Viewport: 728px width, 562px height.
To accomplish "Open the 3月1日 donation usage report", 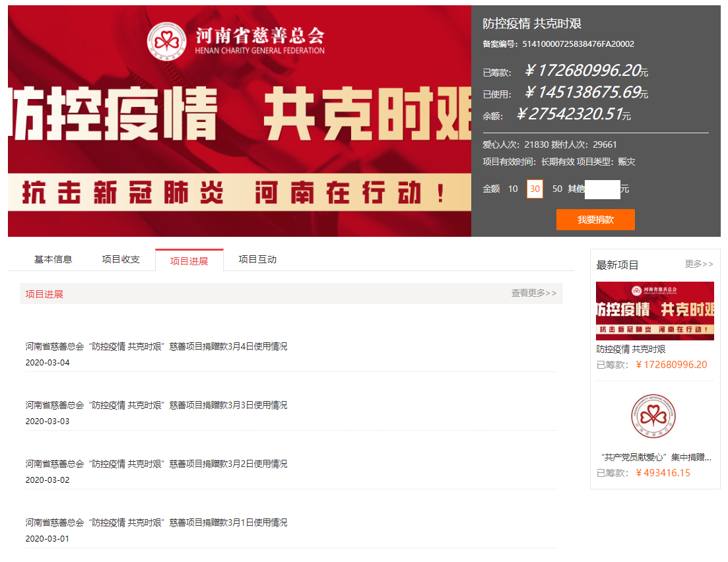I will [156, 522].
